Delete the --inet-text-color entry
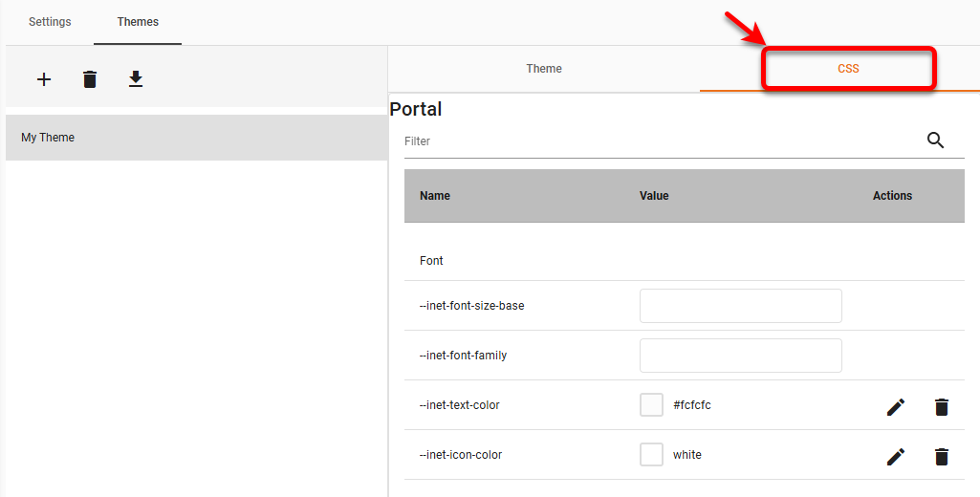980x497 pixels. [x=941, y=406]
